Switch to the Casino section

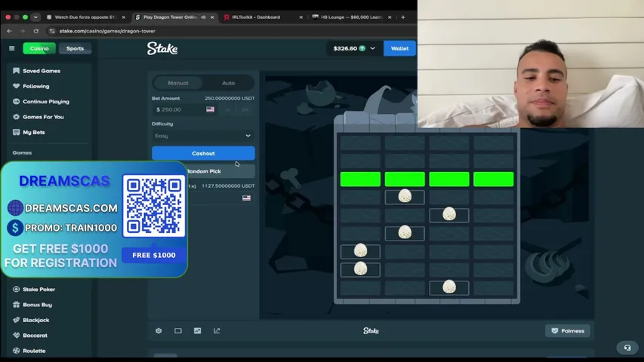[39, 48]
